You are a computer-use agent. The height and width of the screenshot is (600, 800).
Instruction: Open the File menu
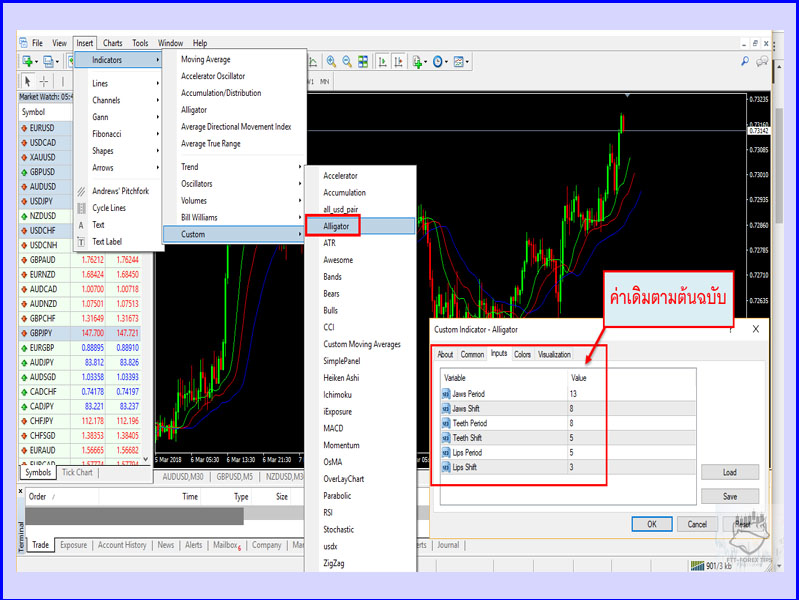(x=37, y=43)
